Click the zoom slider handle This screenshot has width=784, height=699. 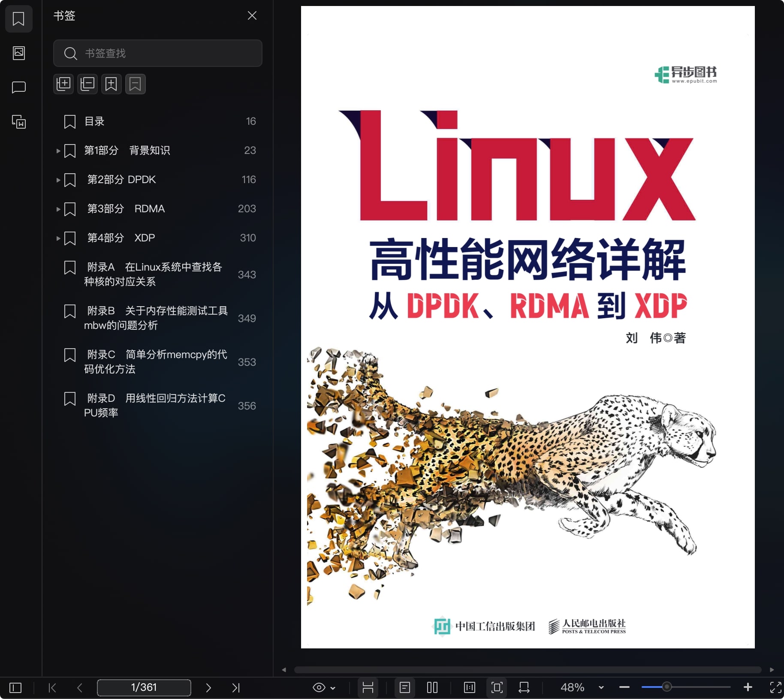pyautogui.click(x=666, y=687)
